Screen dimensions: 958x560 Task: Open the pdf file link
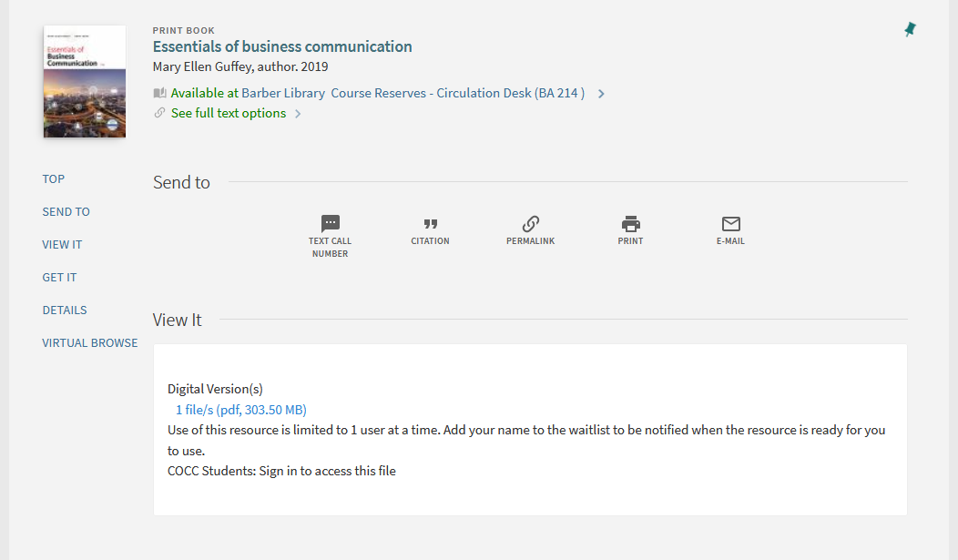point(240,410)
